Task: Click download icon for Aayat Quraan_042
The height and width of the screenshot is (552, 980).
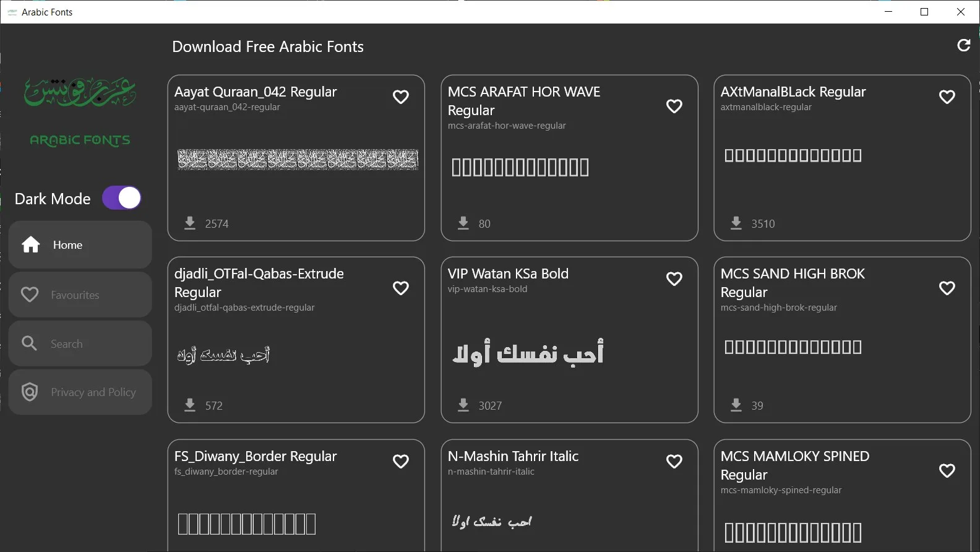Action: pyautogui.click(x=190, y=223)
